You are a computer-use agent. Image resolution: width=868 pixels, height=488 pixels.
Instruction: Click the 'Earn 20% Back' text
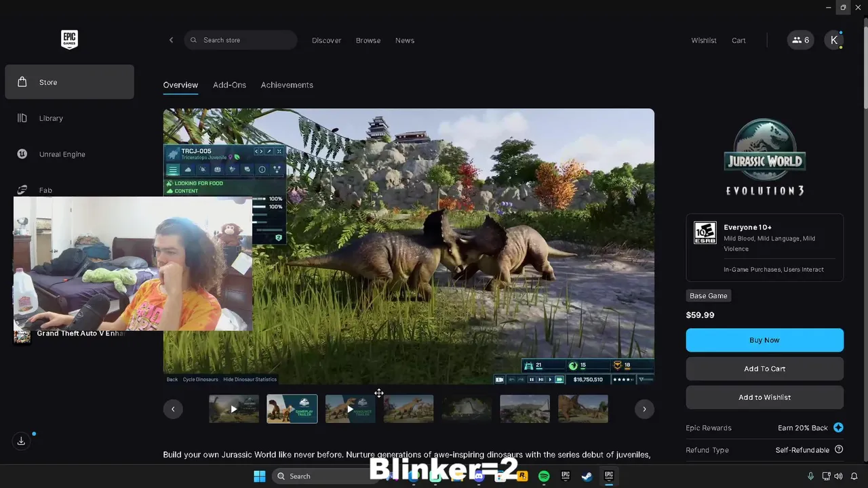[803, 428]
